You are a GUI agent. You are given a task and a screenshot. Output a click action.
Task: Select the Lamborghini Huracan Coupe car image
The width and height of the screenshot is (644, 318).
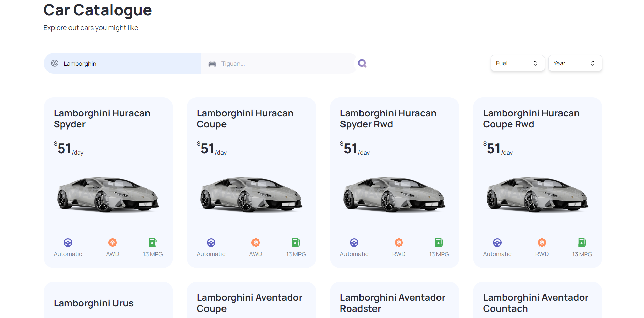[251, 195]
